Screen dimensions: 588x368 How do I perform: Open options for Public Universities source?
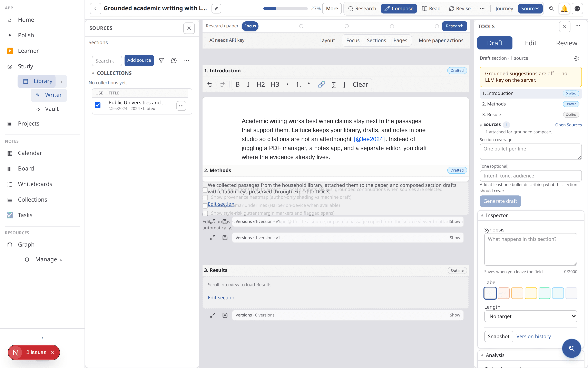click(181, 106)
